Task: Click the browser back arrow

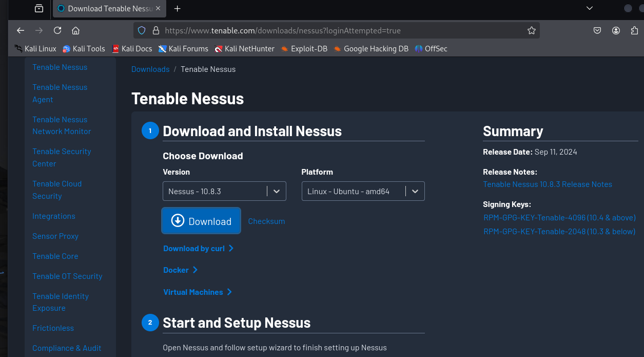Action: coord(21,30)
